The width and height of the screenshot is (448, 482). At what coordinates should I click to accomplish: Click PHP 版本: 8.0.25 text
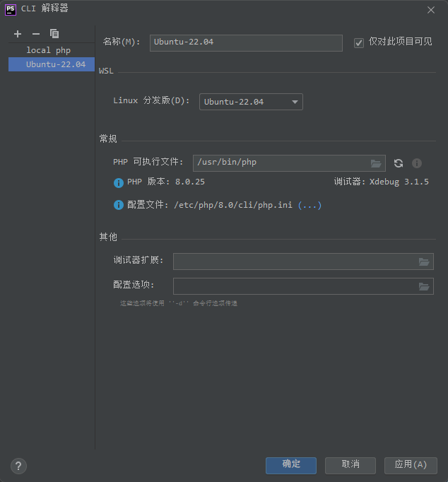tap(166, 182)
